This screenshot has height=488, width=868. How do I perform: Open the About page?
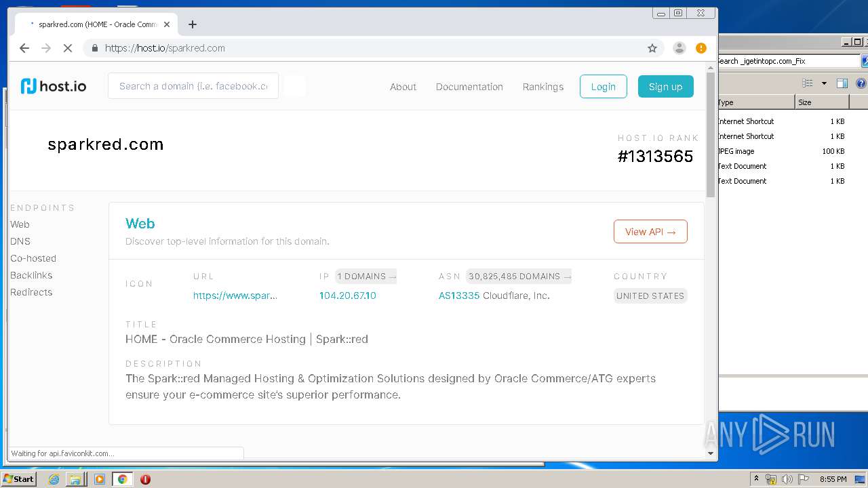[403, 87]
